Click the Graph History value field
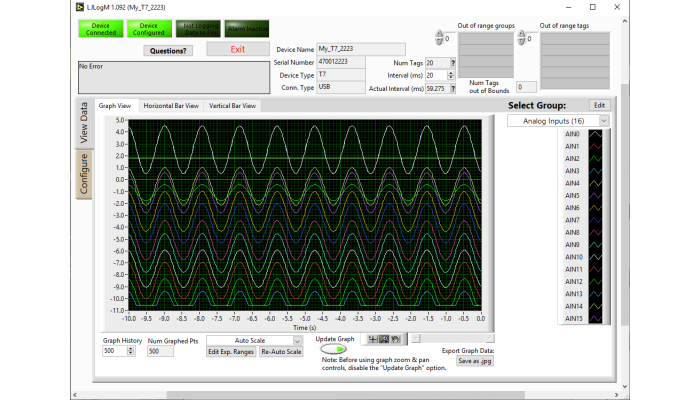Viewport: 700px width, 400px height. click(x=115, y=351)
